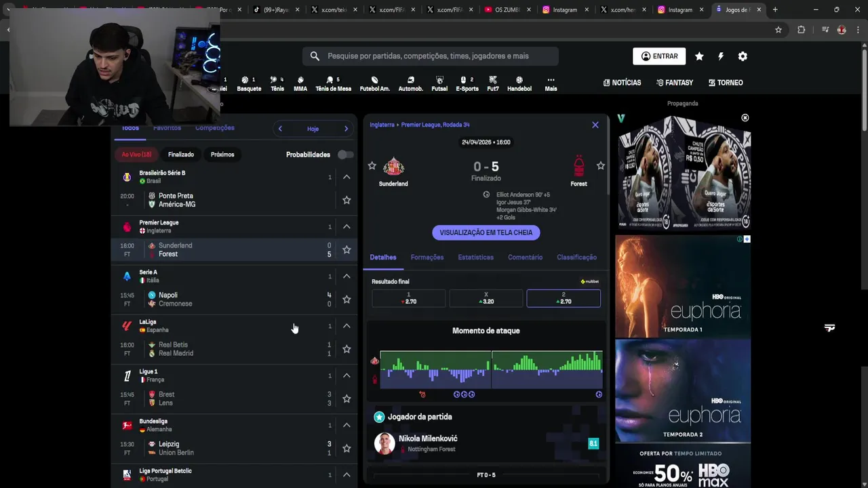Screen dimensions: 868x488
Task: Filter by Próximos matches
Action: pyautogui.click(x=222, y=155)
